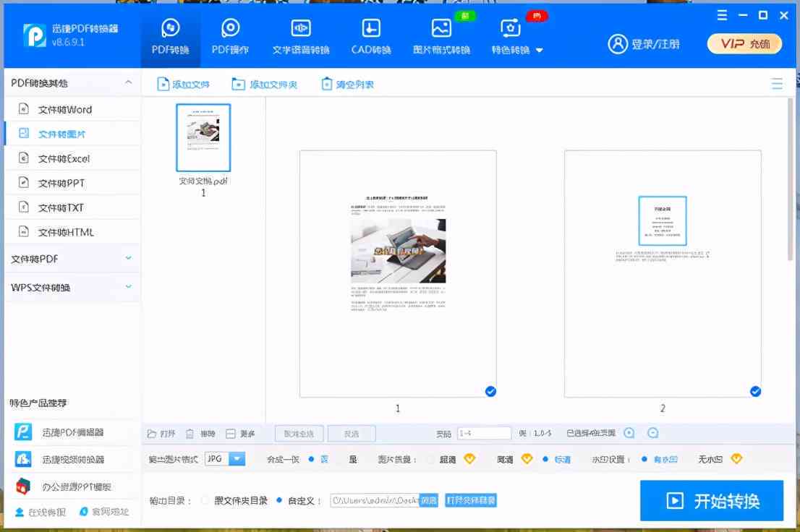The width and height of the screenshot is (800, 532).
Task: Select 文件转Word in the sidebar
Action: (x=72, y=109)
